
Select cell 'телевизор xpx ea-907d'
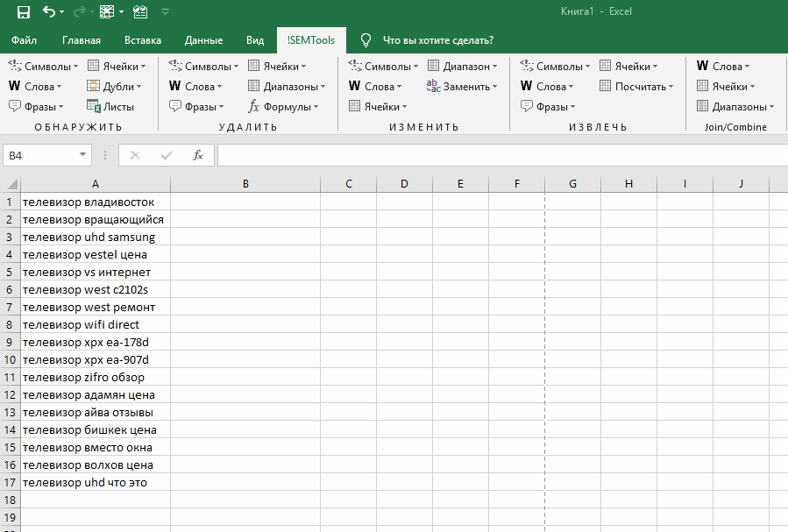[96, 359]
